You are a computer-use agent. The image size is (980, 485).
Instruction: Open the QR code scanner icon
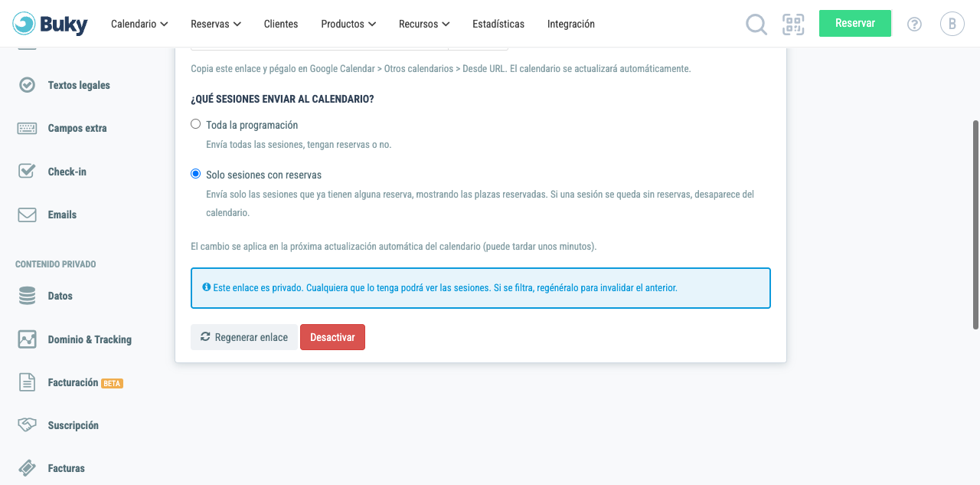tap(793, 24)
